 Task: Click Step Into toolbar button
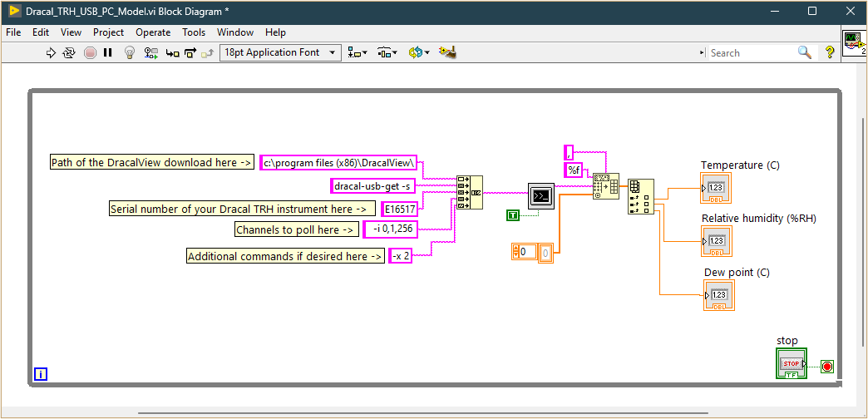click(173, 53)
